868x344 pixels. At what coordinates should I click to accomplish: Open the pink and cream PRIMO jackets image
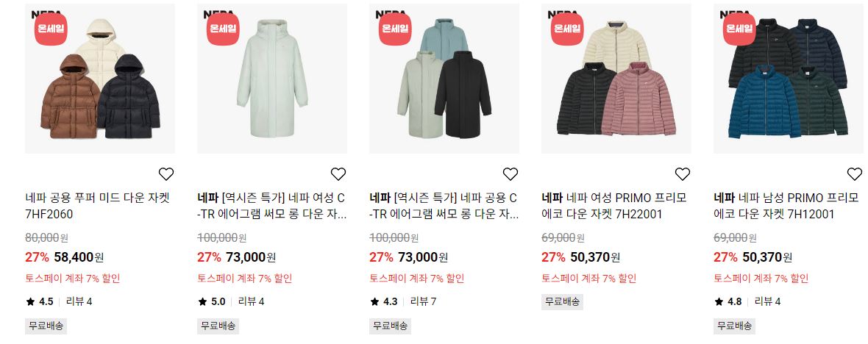(x=616, y=79)
